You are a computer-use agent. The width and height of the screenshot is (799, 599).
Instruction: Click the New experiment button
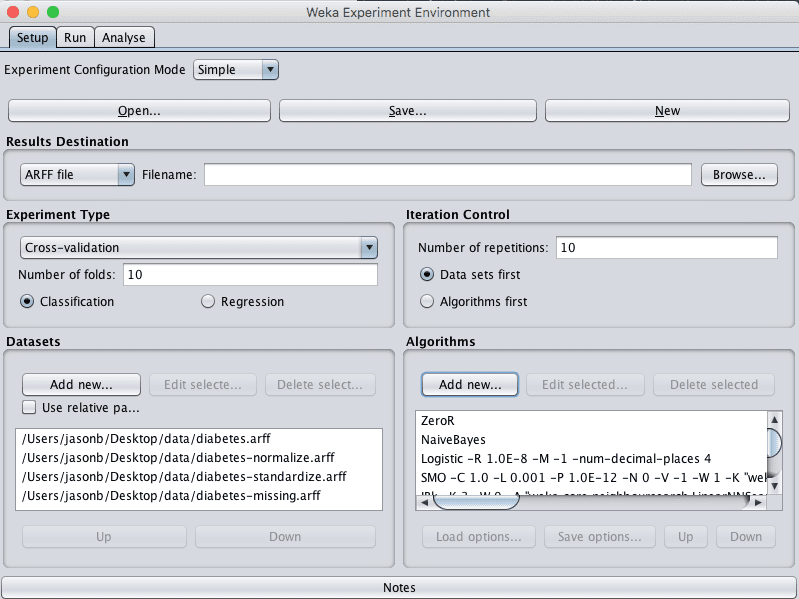[x=667, y=111]
